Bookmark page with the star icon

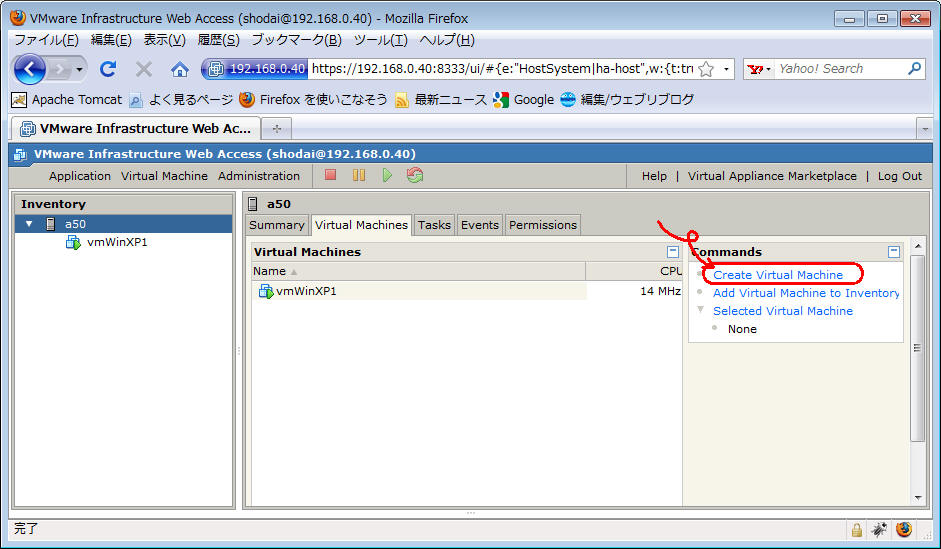(x=705, y=69)
